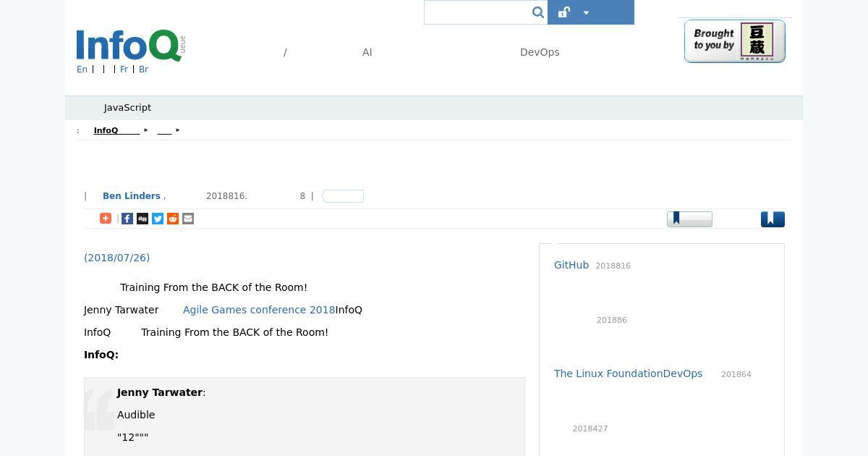The width and height of the screenshot is (868, 456).
Task: Click the comment count bubble near the author line
Action: coord(343,196)
